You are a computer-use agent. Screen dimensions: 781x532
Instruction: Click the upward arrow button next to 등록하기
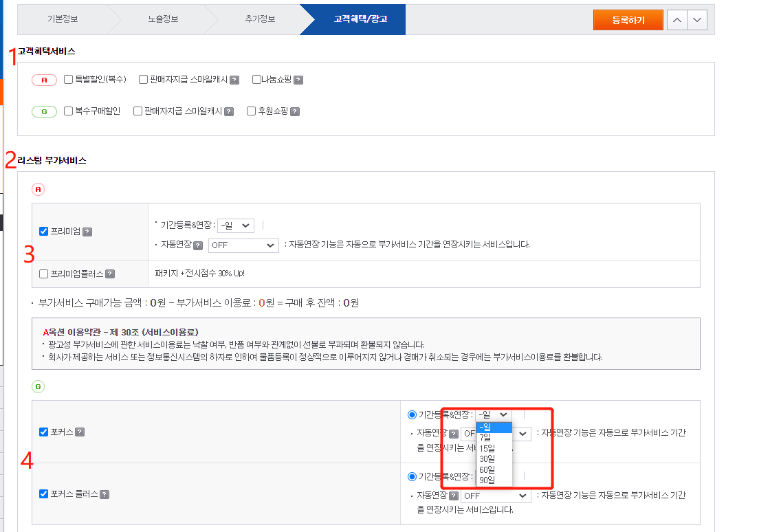[676, 20]
